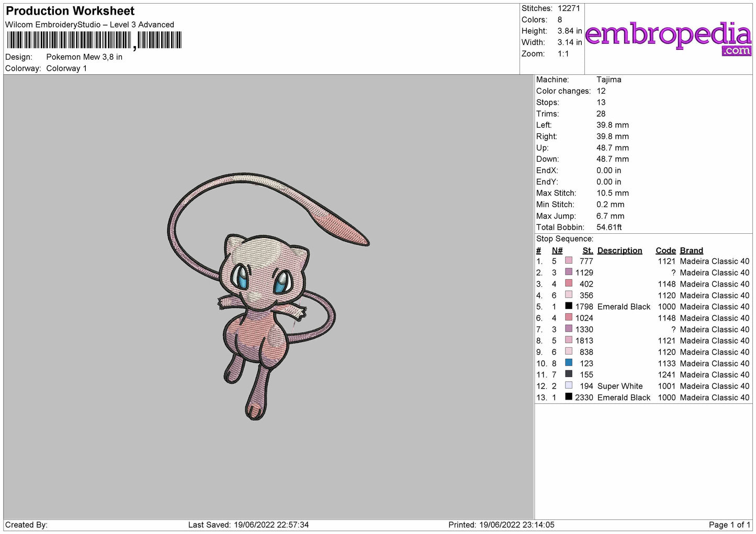The width and height of the screenshot is (756, 534).
Task: Click the Trims value "28"
Action: (x=601, y=113)
